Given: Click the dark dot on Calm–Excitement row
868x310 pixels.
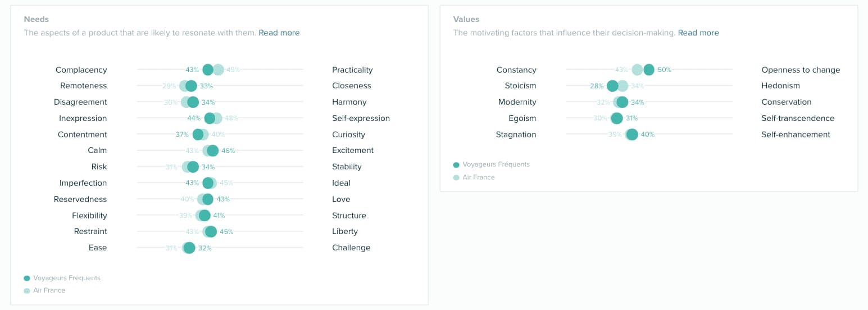Looking at the screenshot, I should pos(212,151).
